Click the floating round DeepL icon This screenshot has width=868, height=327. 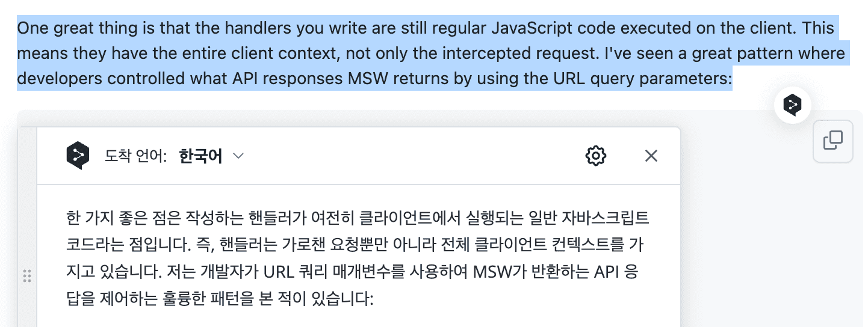click(x=792, y=105)
